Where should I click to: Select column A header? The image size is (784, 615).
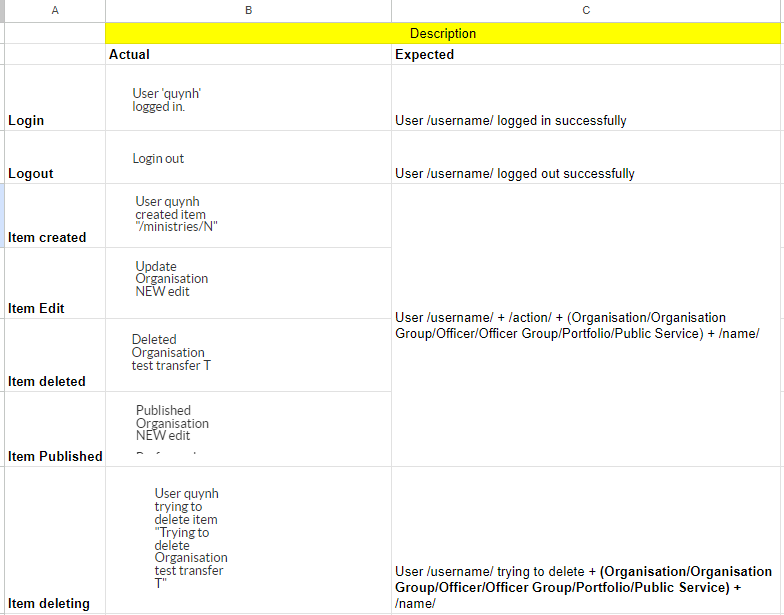point(55,10)
